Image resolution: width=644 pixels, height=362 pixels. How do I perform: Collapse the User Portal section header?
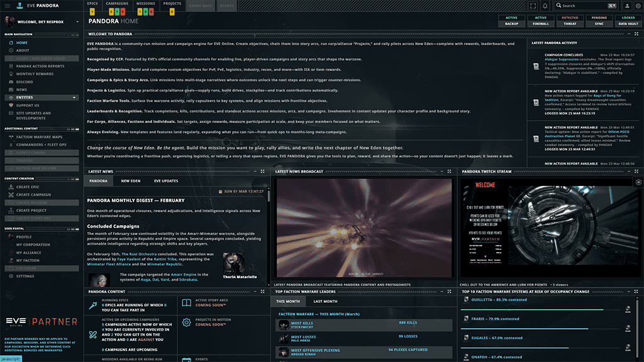(42, 229)
